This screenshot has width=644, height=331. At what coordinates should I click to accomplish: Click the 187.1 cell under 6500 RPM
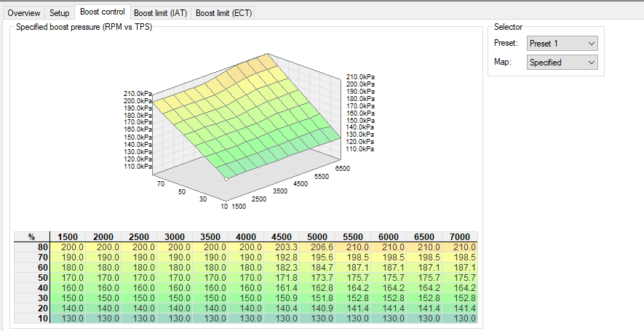click(x=424, y=268)
